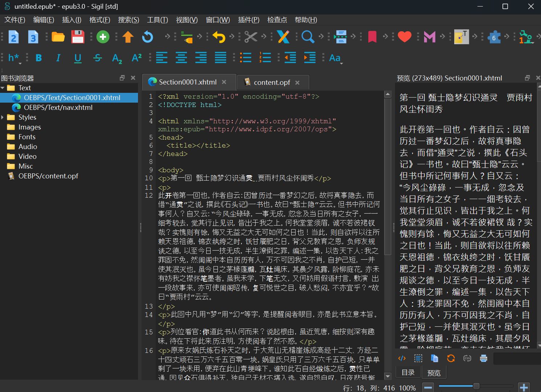541x392 pixels.
Task: Create a new EPUB2 book
Action: (x=13, y=37)
